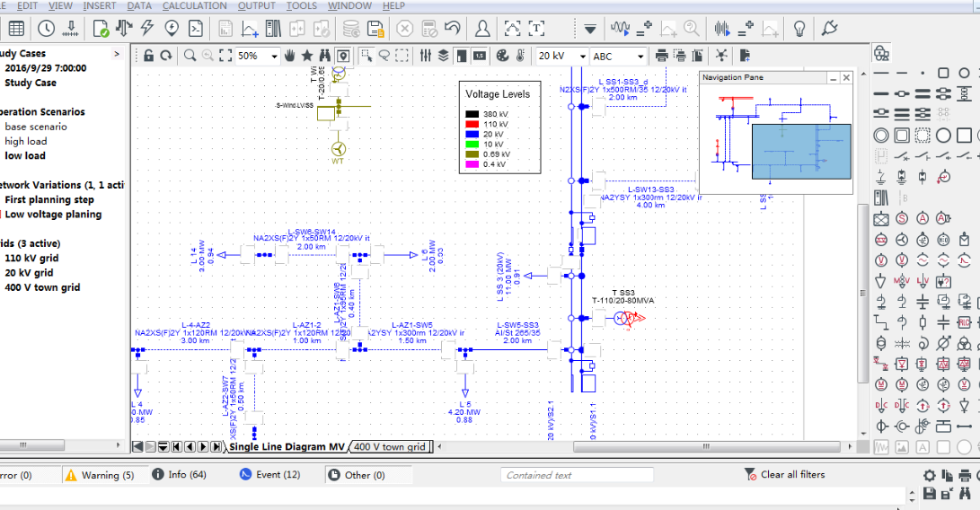Screen dimensions: 980x510
Task: Select the hand pan tool
Action: pos(290,56)
